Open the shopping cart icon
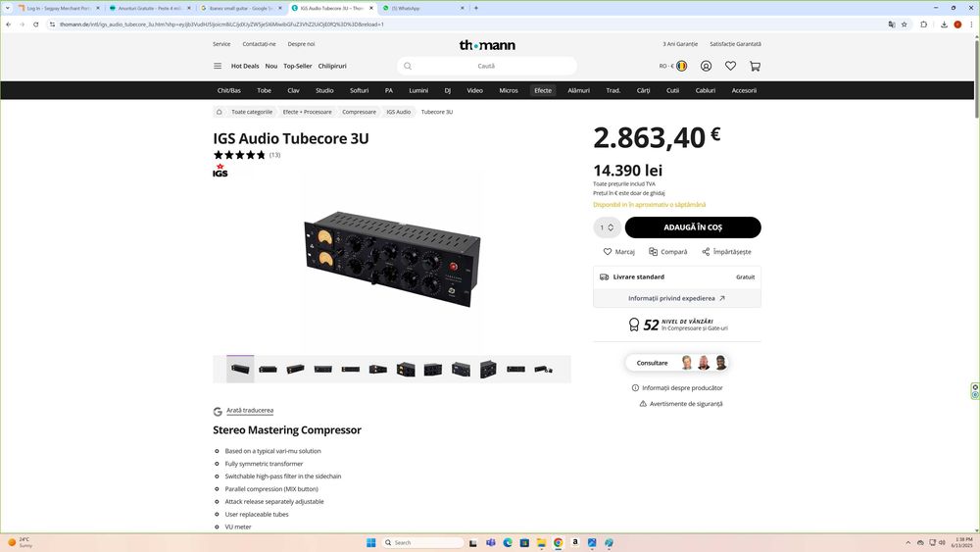This screenshot has height=552, width=980. [755, 66]
